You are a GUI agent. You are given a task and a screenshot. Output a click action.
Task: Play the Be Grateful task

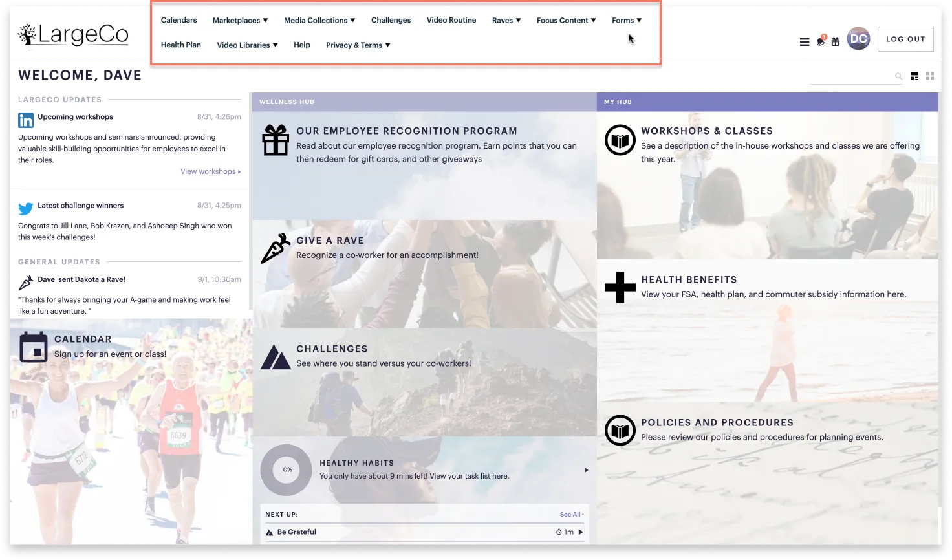(x=581, y=532)
